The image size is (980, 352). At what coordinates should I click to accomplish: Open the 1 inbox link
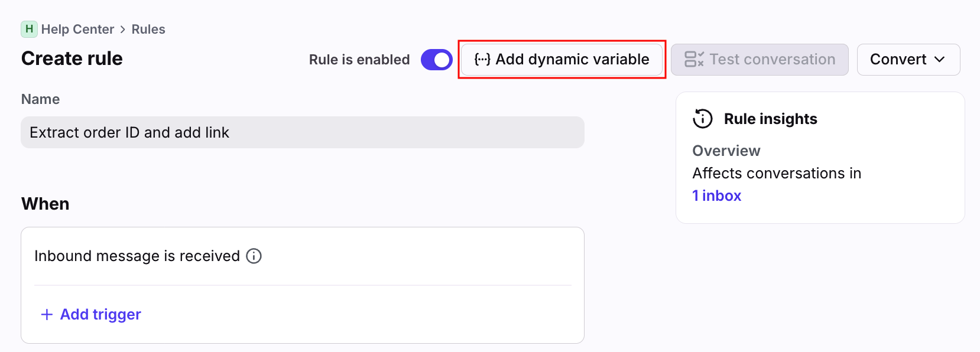click(716, 195)
